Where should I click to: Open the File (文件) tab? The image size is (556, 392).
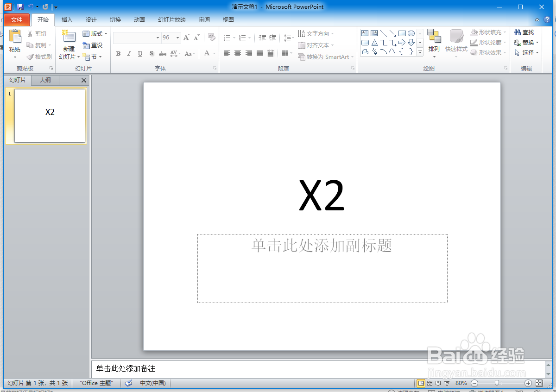pos(17,20)
